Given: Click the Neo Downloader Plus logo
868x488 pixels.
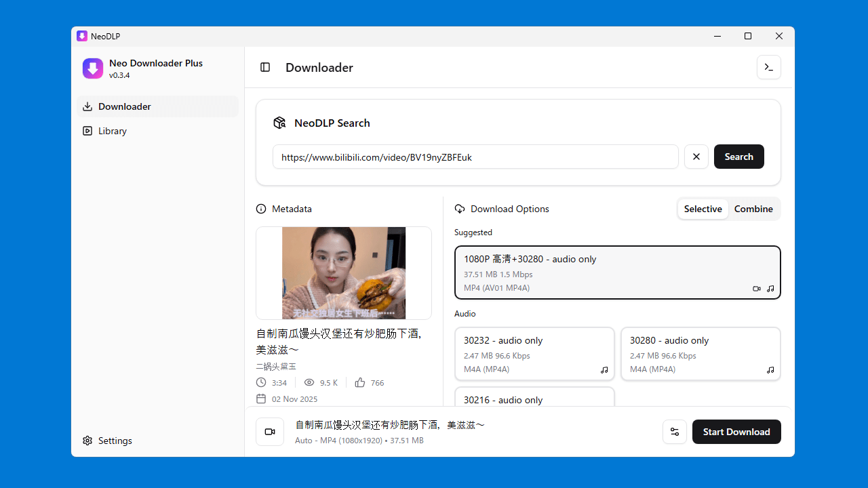Looking at the screenshot, I should pyautogui.click(x=93, y=68).
